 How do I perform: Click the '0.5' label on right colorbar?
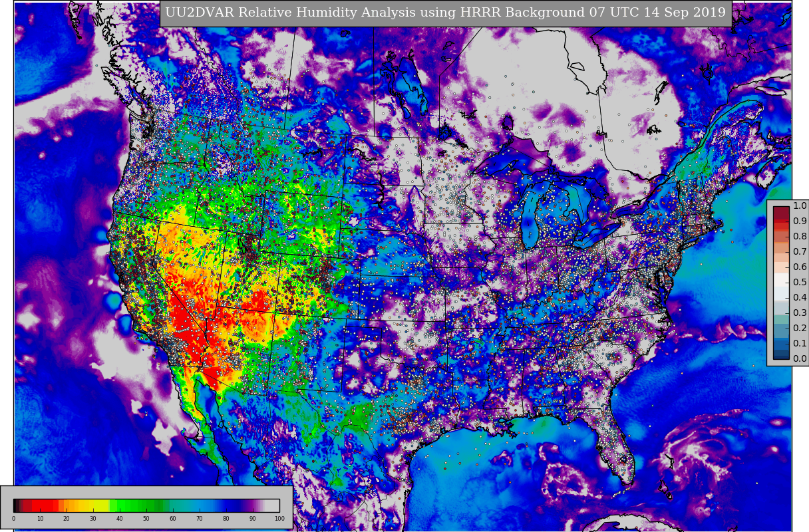click(800, 283)
